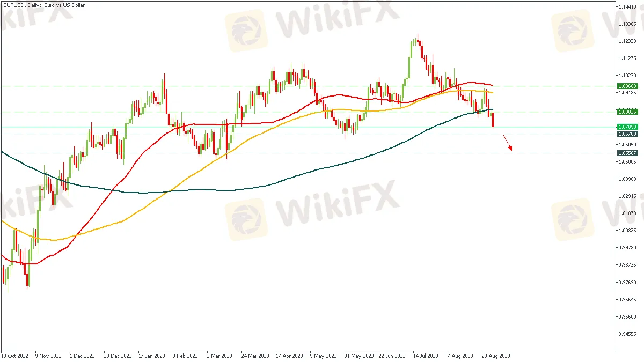The height and width of the screenshot is (362, 644).
Task: Click the 0.97690 price axis value
Action: pos(628,282)
